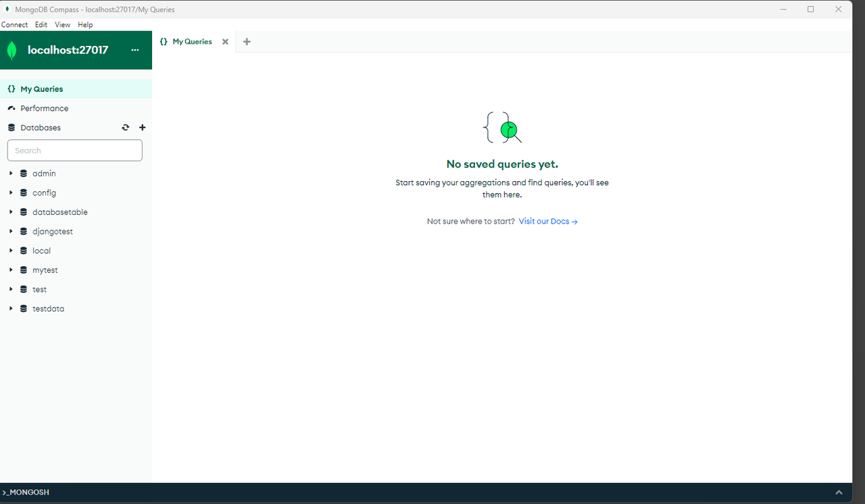Click the 'No saved queries yet.' heading
865x504 pixels.
(502, 164)
